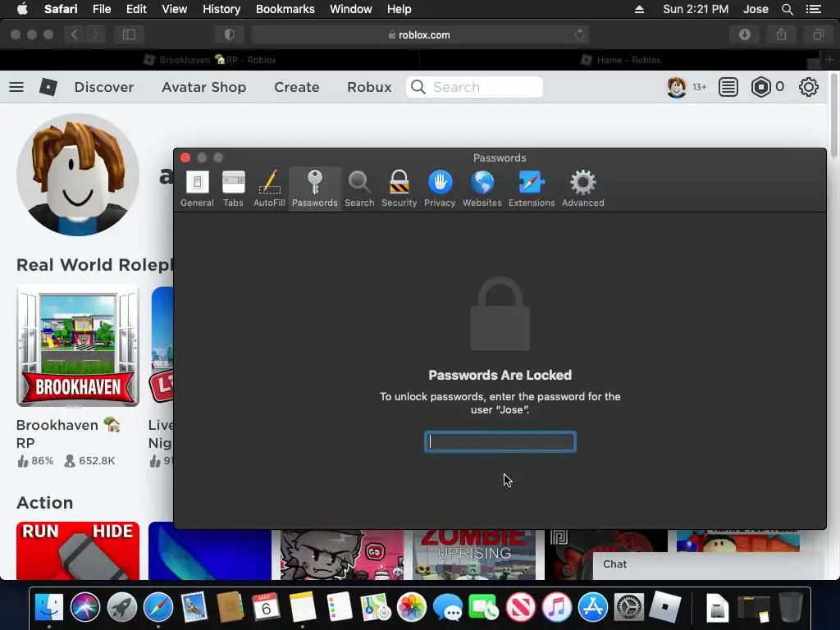Reload the page with the refresh icon
840x630 pixels.
click(579, 34)
